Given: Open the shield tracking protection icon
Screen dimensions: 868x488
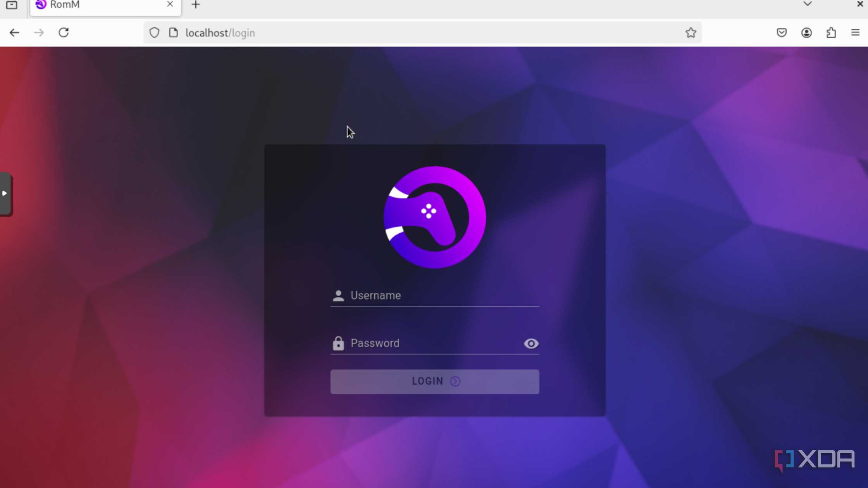Looking at the screenshot, I should [154, 33].
